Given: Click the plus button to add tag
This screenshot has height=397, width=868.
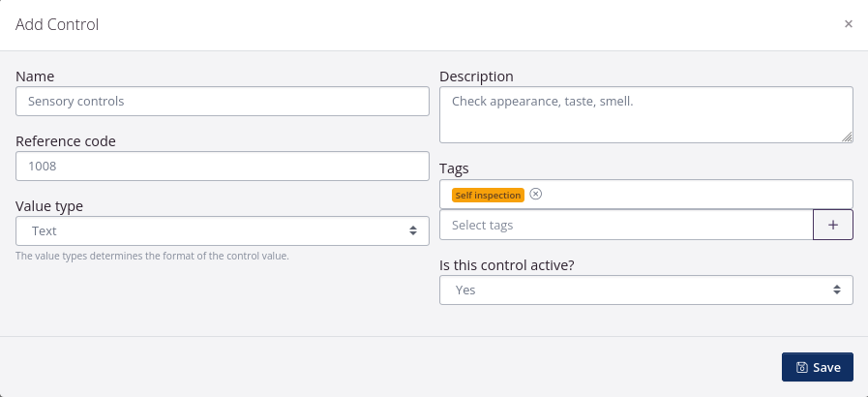Looking at the screenshot, I should click(832, 225).
